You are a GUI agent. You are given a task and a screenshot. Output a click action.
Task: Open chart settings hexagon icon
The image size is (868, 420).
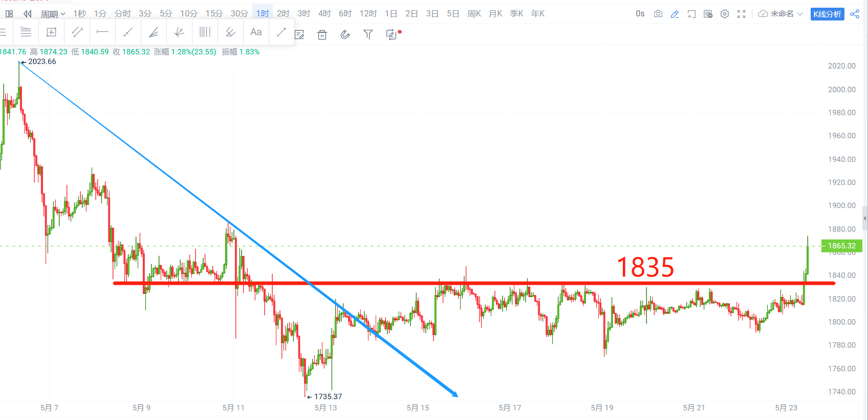click(725, 14)
